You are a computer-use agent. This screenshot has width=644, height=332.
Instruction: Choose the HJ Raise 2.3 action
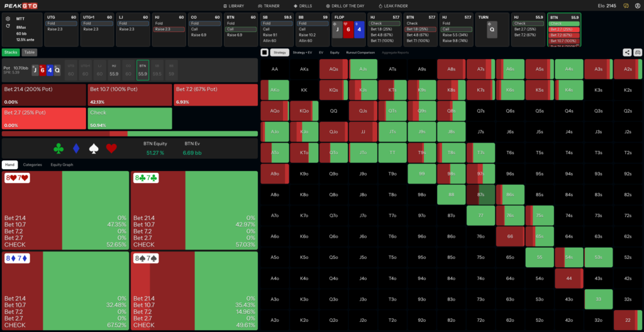click(x=169, y=29)
